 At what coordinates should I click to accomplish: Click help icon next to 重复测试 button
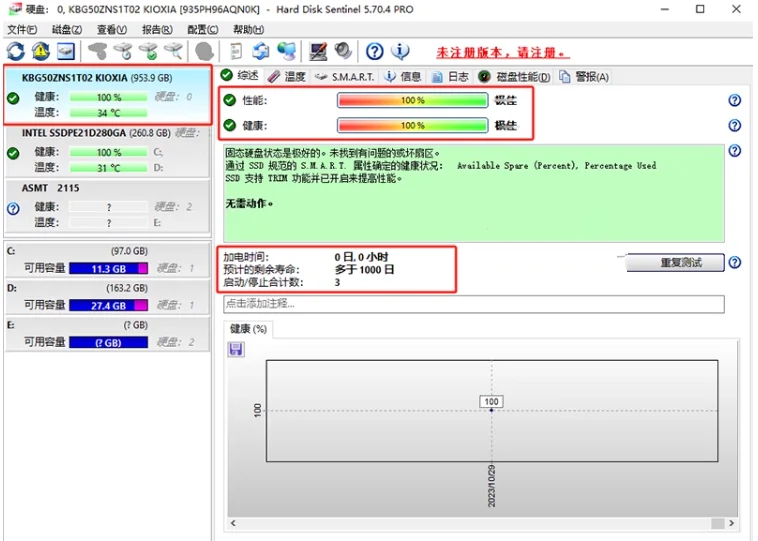(x=735, y=263)
